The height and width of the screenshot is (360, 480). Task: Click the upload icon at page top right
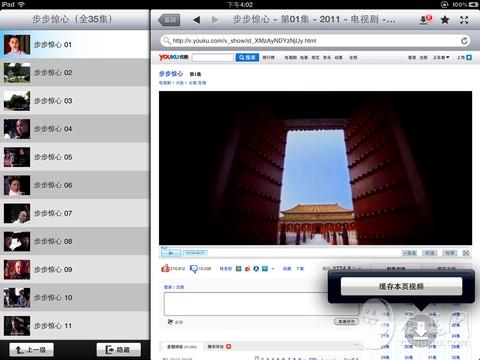(469, 57)
